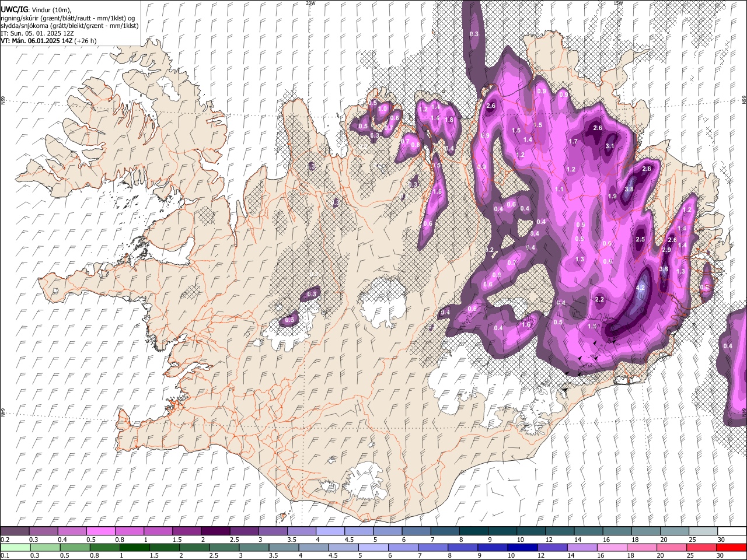Image resolution: width=747 pixels, height=560 pixels.
Task: Click the darkest purple 2 swatch in snow legend
Action: pos(215,531)
